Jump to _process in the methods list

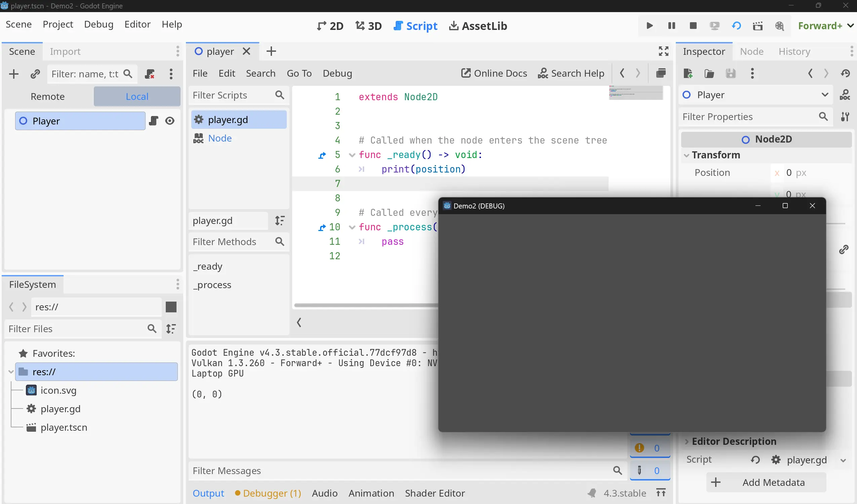[x=212, y=285]
